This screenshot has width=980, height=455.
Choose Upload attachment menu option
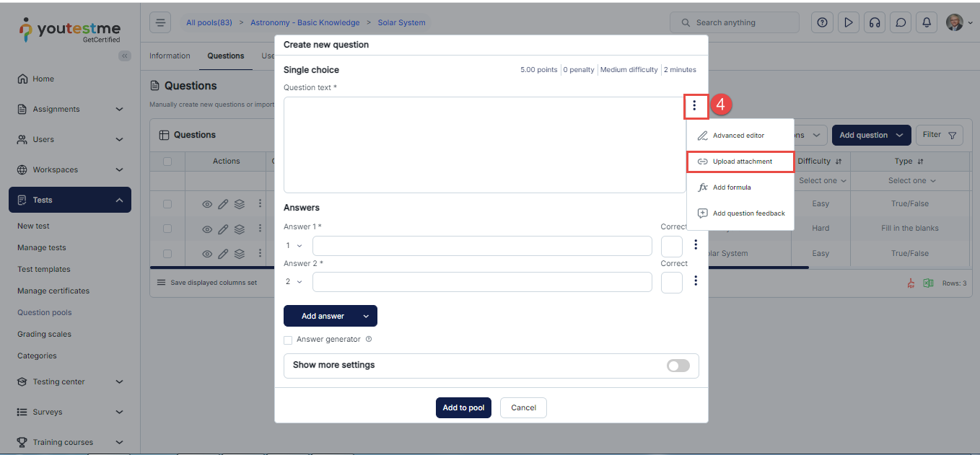[740, 162]
